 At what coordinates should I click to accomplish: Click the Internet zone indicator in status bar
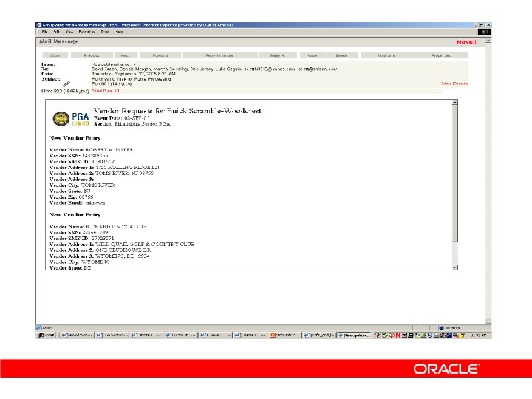tap(450, 328)
